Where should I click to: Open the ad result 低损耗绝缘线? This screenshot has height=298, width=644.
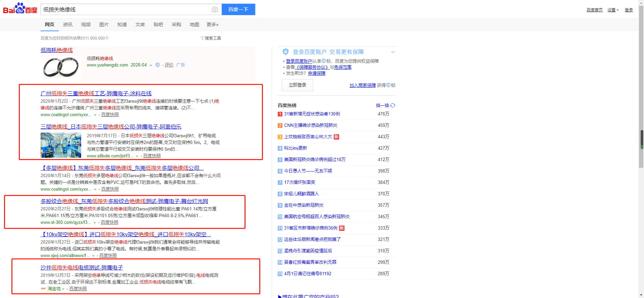click(57, 50)
